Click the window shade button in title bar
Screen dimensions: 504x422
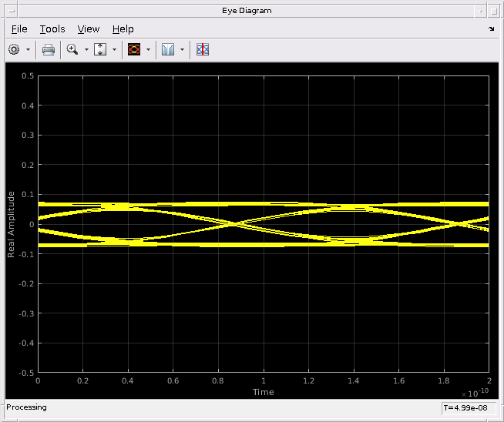480,12
